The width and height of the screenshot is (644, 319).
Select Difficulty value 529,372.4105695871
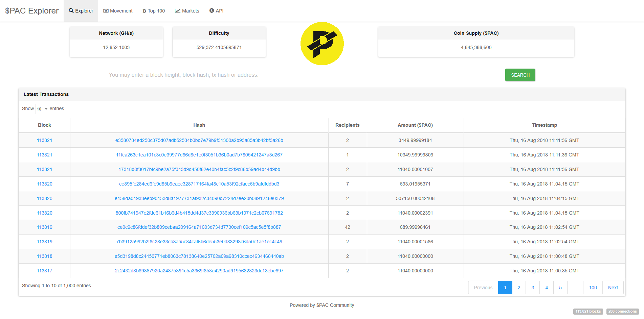219,47
